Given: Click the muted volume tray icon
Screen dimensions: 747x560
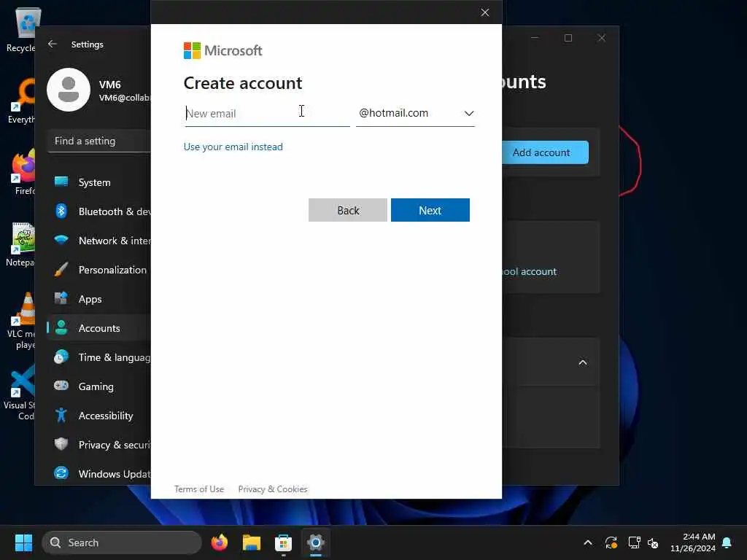Looking at the screenshot, I should pyautogui.click(x=653, y=542).
